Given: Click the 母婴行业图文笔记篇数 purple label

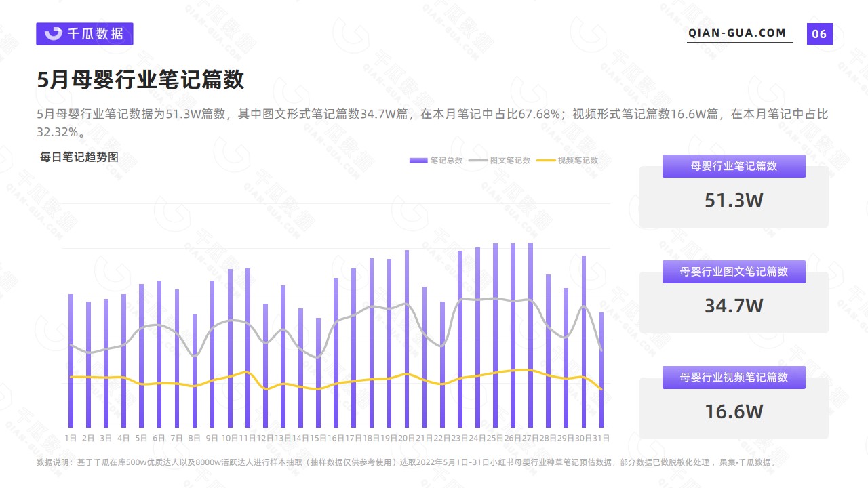Looking at the screenshot, I should coord(734,272).
